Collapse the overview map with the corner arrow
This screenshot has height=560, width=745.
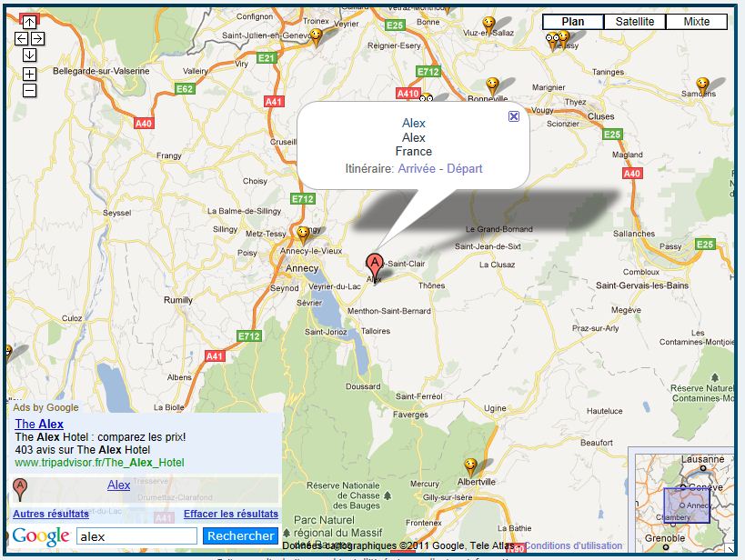[x=730, y=548]
